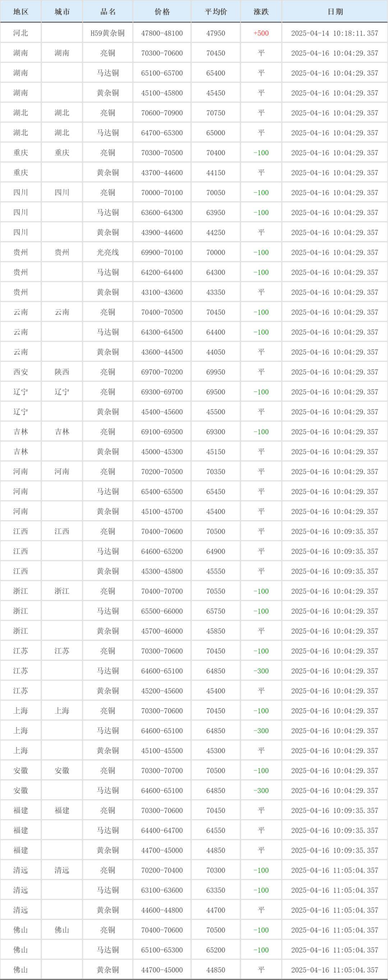Select the H59黄杂铜 product cell
Image resolution: width=388 pixels, height=980 pixels.
pos(107,33)
